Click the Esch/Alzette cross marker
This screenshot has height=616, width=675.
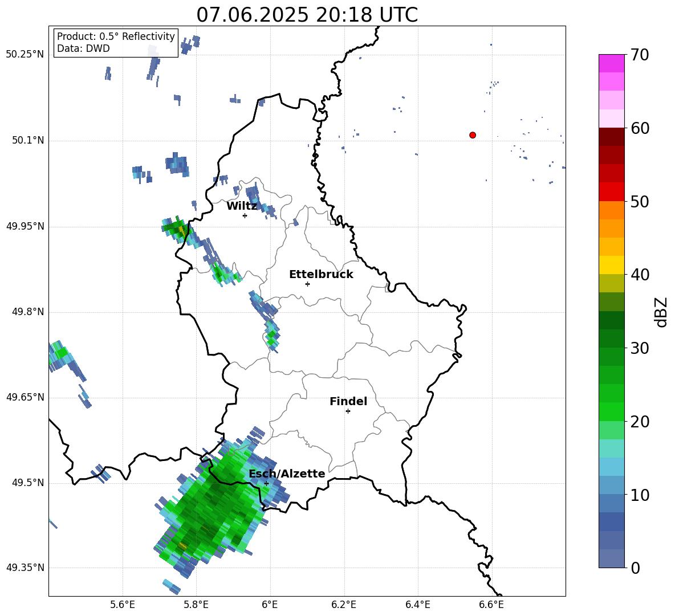(x=266, y=483)
